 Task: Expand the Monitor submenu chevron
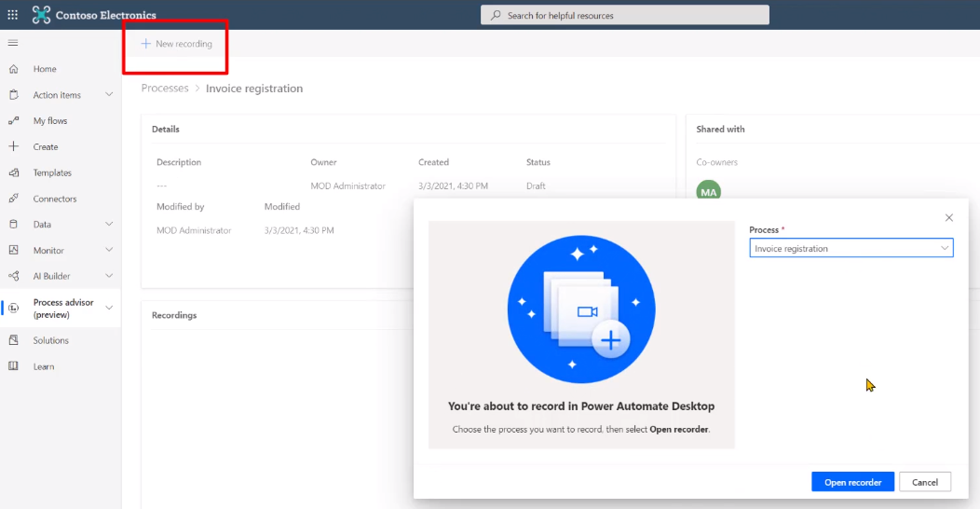click(109, 250)
